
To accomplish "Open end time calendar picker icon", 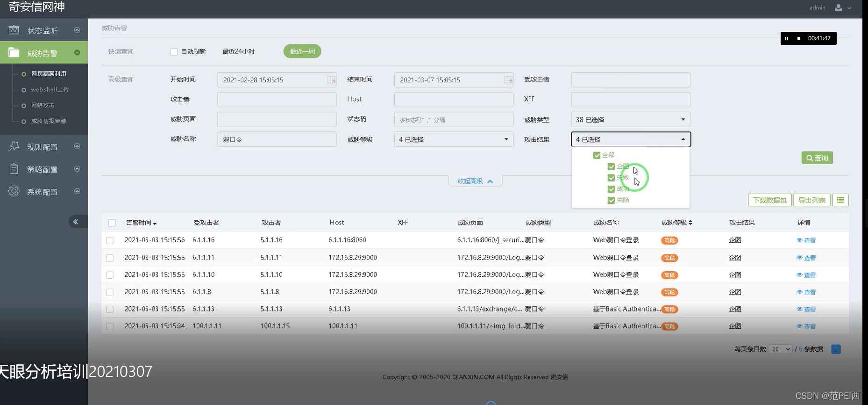I will pyautogui.click(x=508, y=80).
